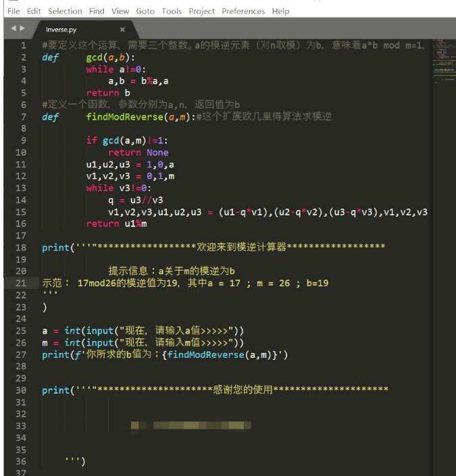The image size is (456, 476).
Task: Click 'while v3!=0:' line
Action: click(x=119, y=188)
